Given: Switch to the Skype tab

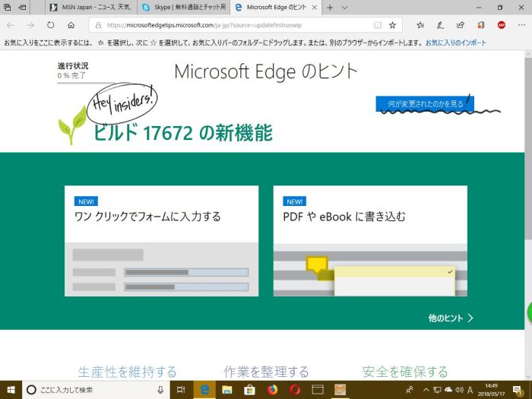Looking at the screenshot, I should (182, 7).
